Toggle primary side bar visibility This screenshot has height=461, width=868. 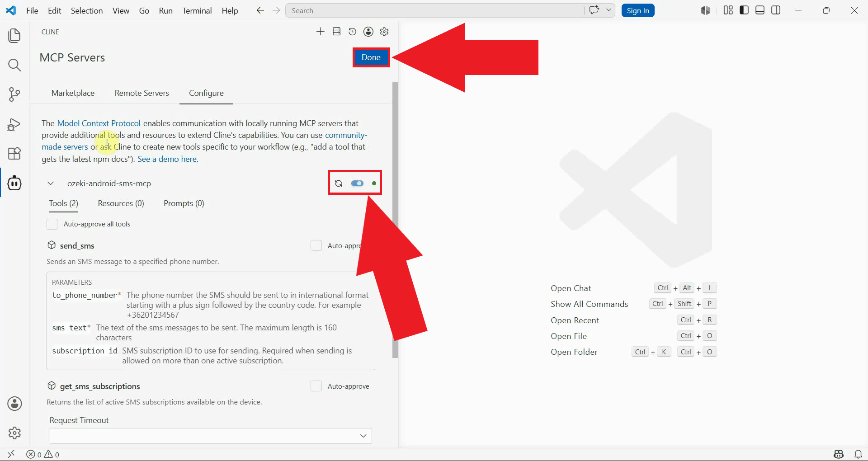[744, 10]
